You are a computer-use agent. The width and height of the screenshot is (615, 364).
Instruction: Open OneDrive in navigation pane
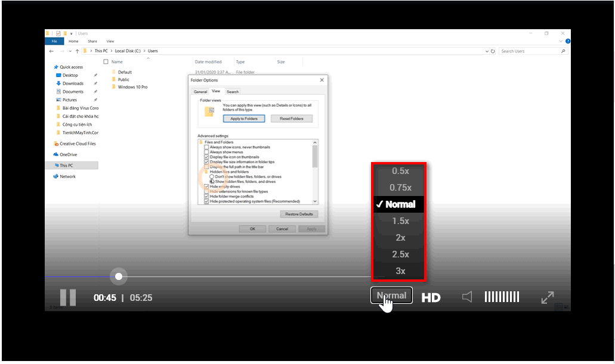tap(68, 154)
